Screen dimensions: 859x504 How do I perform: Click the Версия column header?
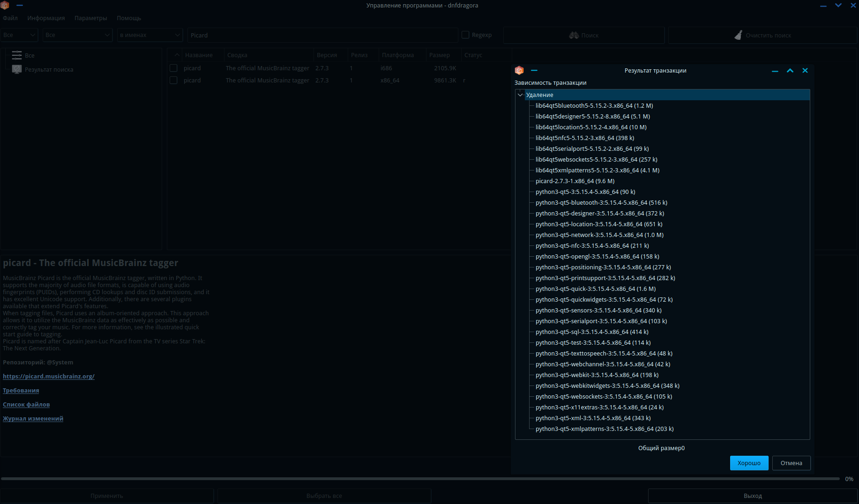click(330, 55)
